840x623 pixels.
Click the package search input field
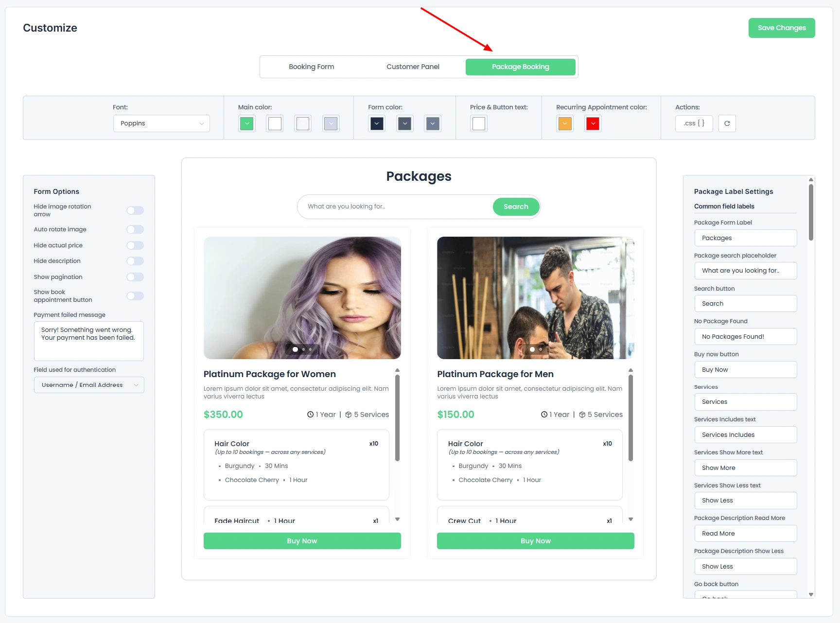pos(396,207)
